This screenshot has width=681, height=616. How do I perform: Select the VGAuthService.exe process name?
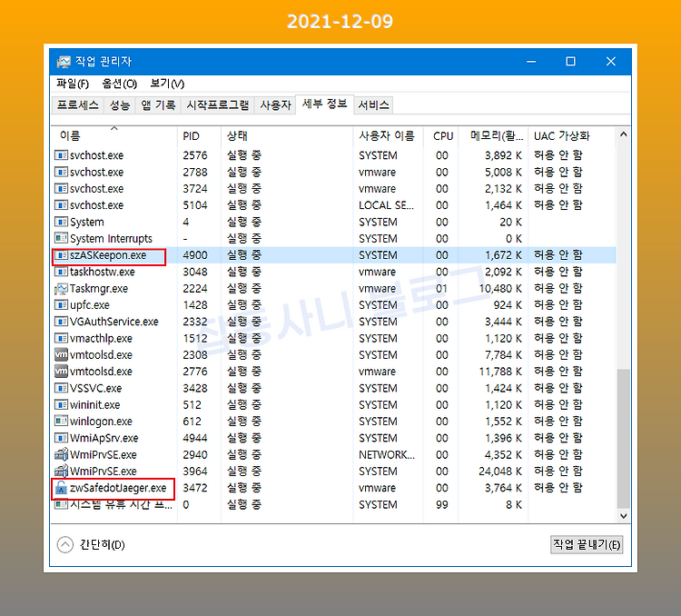[x=114, y=322]
